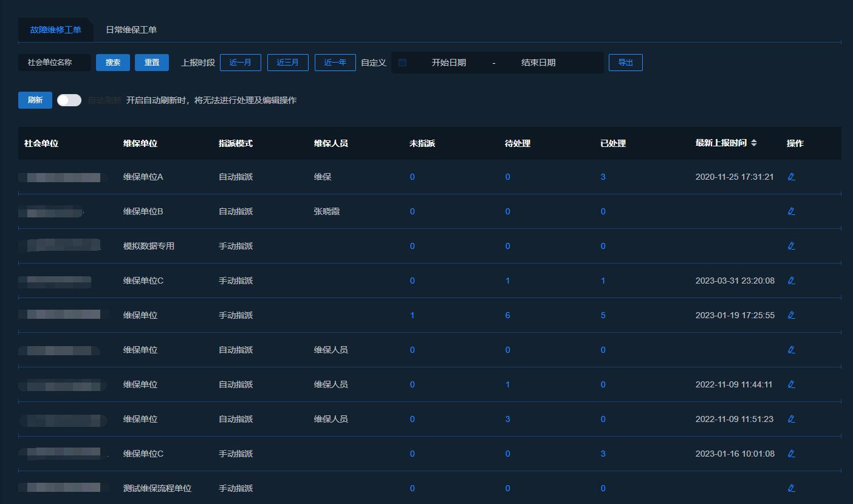Switch to 日常维保工单 tab
853x504 pixels.
(131, 30)
